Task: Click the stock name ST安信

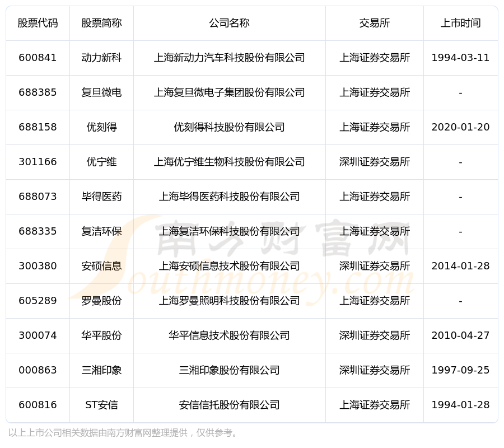Action: pyautogui.click(x=101, y=405)
